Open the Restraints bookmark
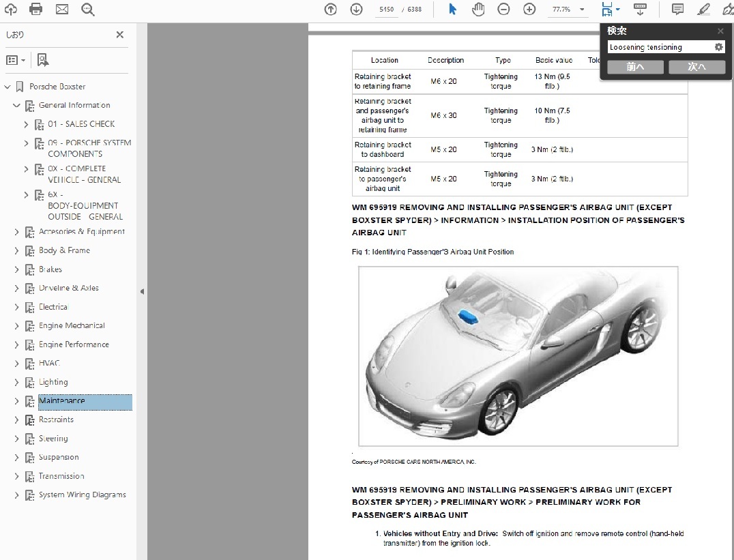Screen dimensions: 734x560 click(56, 419)
